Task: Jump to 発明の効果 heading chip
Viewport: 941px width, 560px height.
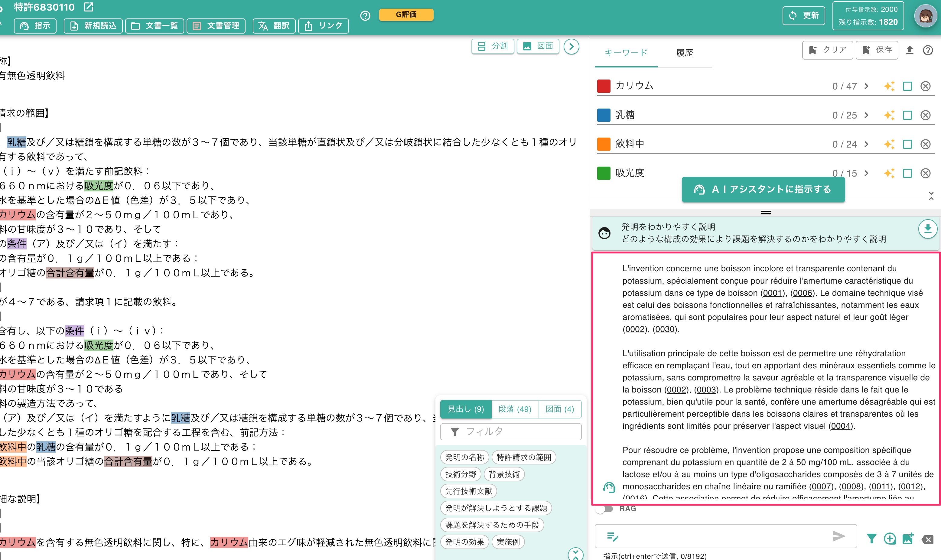Action: 464,542
